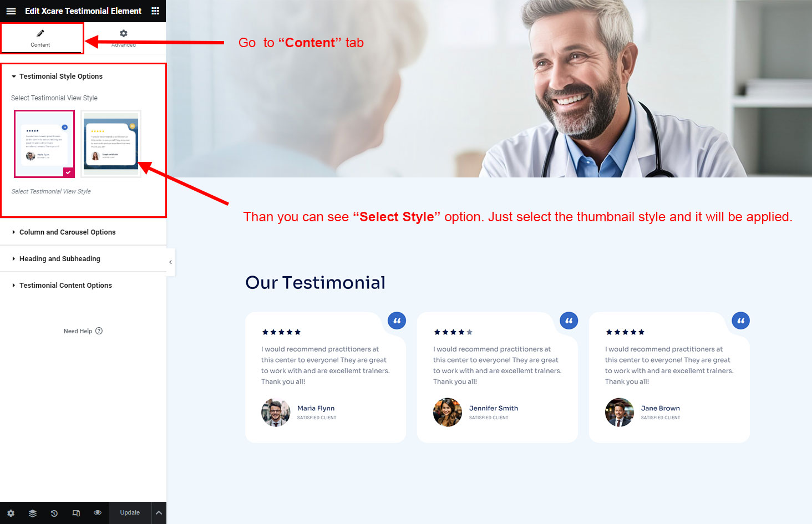Switch to responsive mode icon
The width and height of the screenshot is (812, 524).
click(76, 513)
